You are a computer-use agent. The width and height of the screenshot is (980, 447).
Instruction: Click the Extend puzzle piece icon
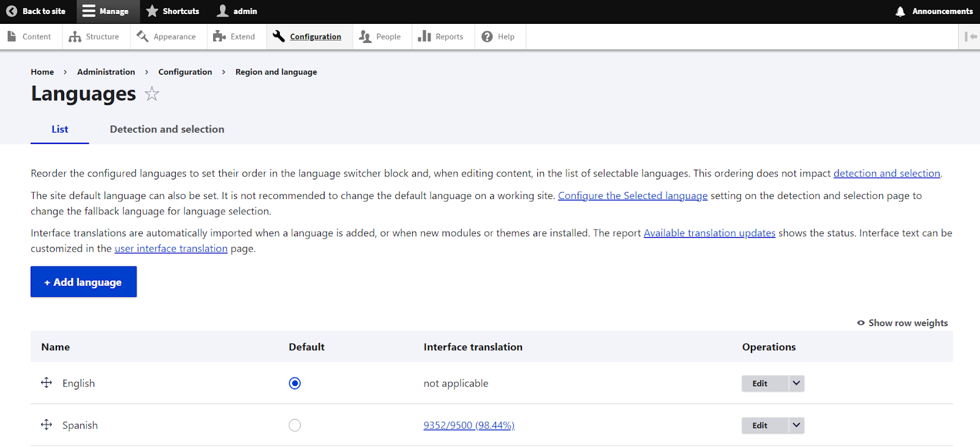[x=219, y=37]
